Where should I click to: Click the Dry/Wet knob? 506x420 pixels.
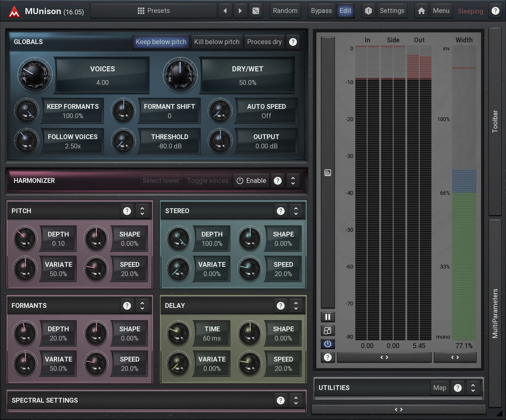[x=180, y=75]
